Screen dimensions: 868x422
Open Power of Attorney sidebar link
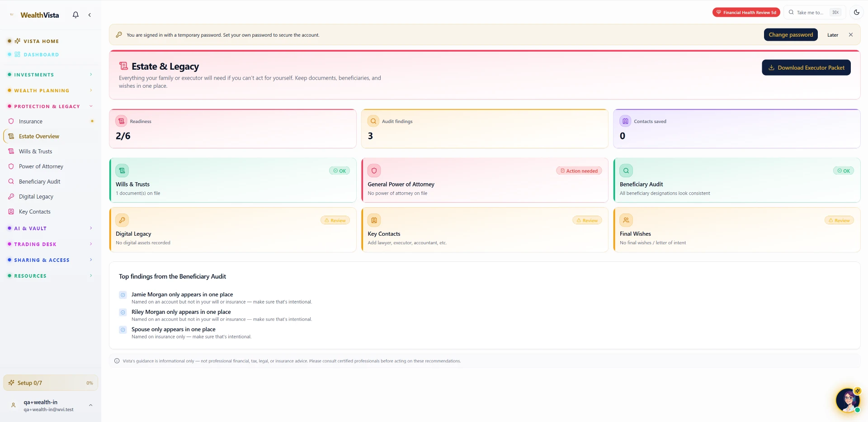point(51,166)
